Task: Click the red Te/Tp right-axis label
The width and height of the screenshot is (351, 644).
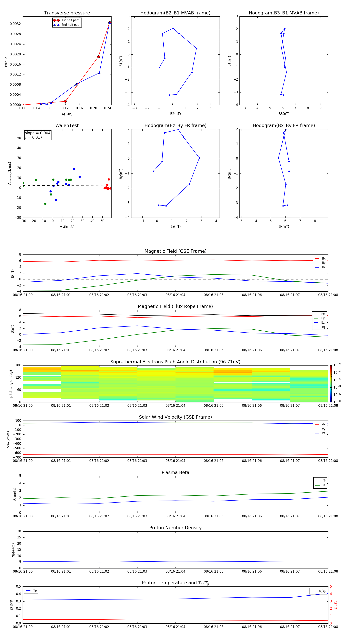Action: (336, 605)
